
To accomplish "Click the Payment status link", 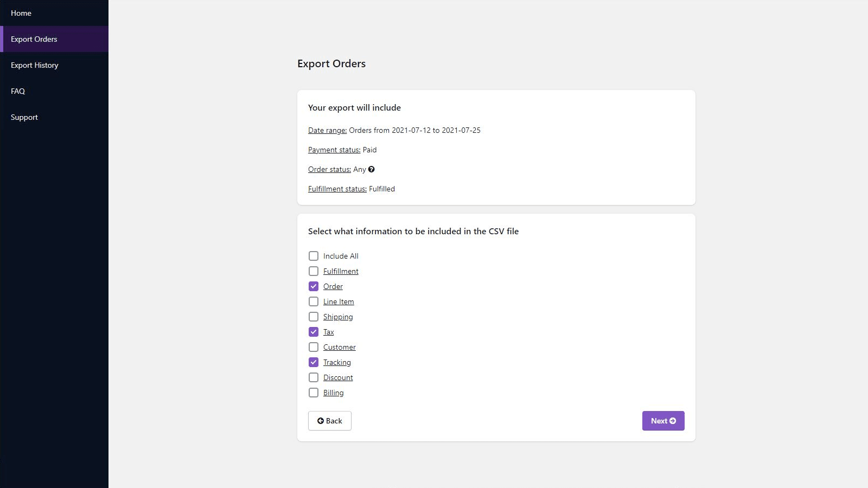I will 334,150.
